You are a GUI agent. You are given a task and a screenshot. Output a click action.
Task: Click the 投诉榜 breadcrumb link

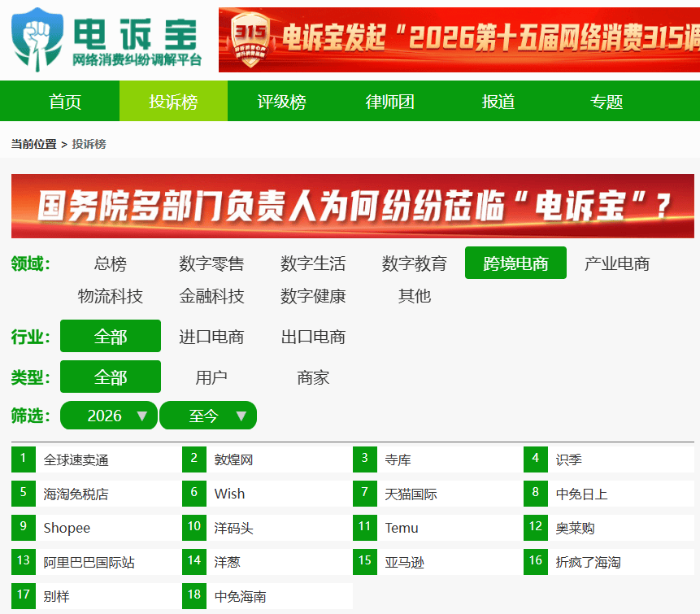(89, 144)
